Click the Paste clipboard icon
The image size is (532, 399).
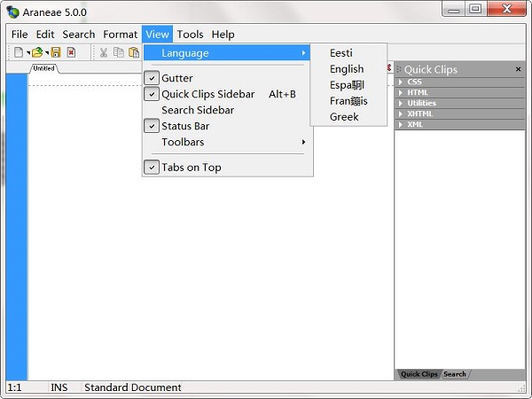pos(134,52)
